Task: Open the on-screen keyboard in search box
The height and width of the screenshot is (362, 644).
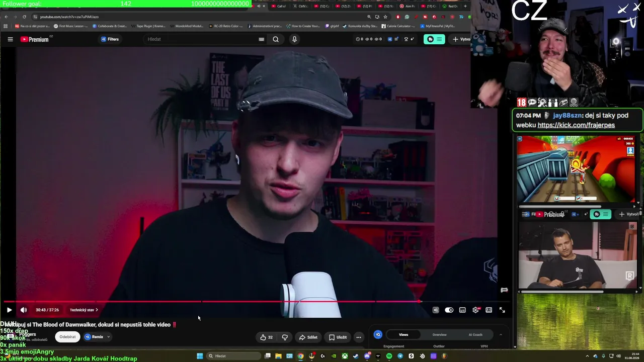Action: [x=261, y=39]
